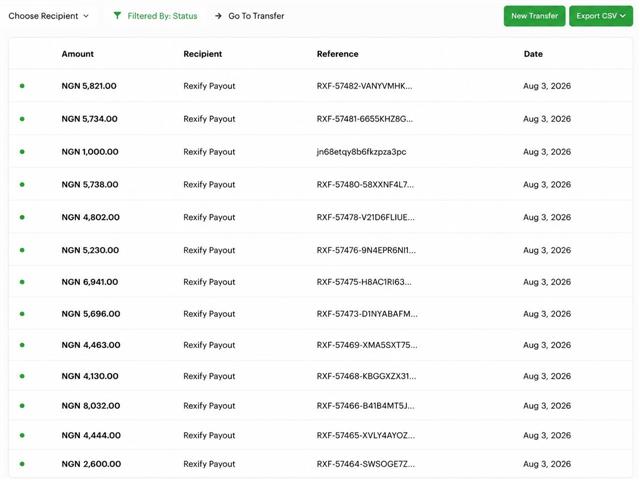The height and width of the screenshot is (480, 640).
Task: Click the Go To Transfer label
Action: tap(256, 16)
